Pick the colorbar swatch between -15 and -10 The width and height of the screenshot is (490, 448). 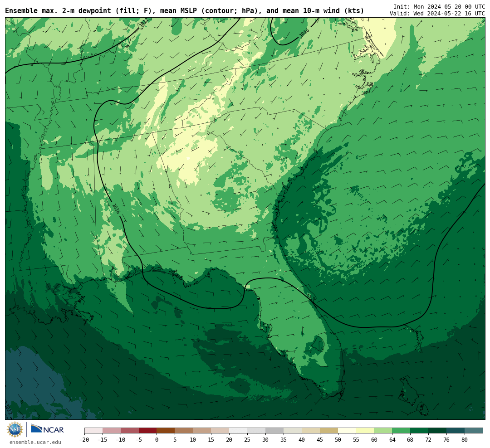tap(112, 431)
